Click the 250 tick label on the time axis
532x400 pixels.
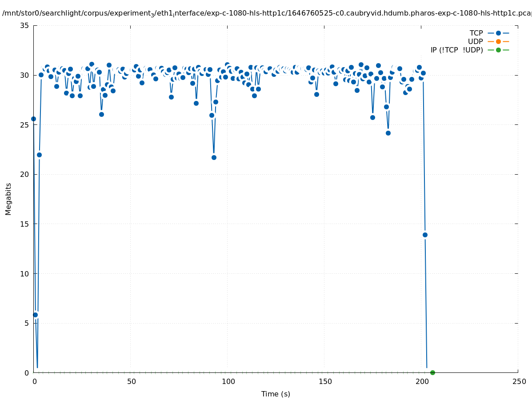click(x=518, y=381)
